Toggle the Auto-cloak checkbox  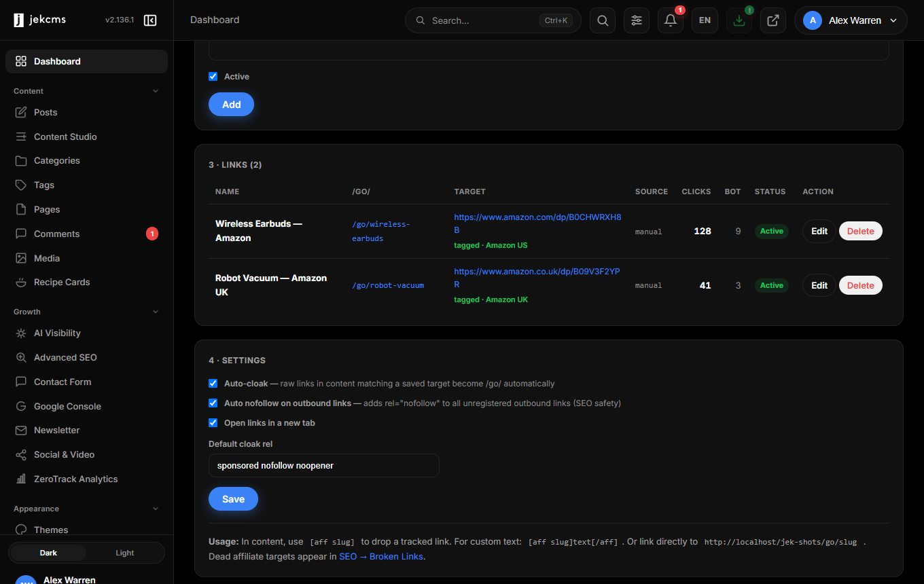click(213, 384)
